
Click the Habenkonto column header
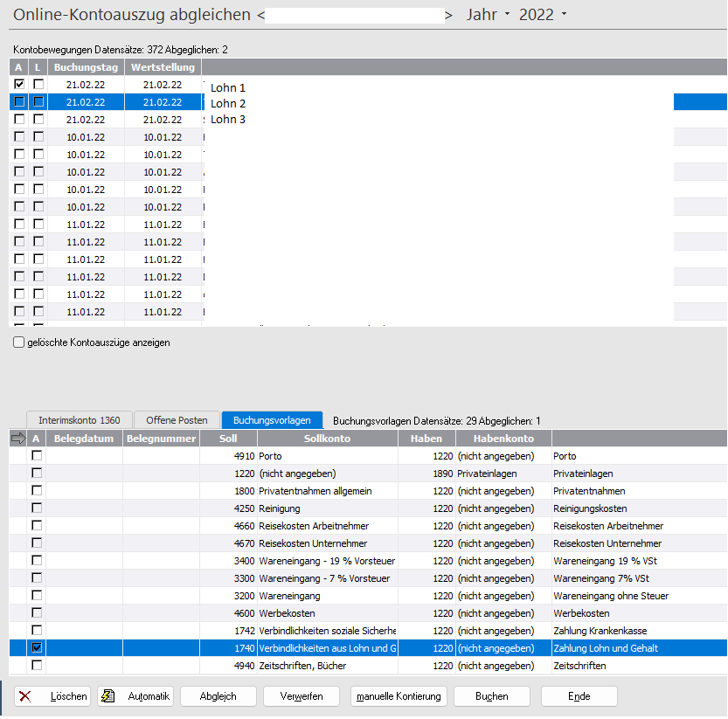(503, 439)
